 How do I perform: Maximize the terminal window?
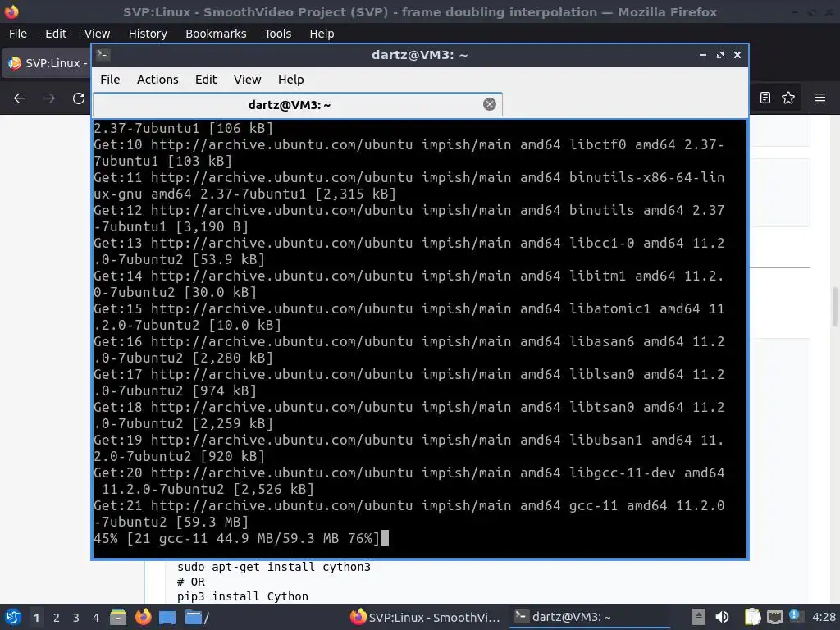(x=720, y=55)
